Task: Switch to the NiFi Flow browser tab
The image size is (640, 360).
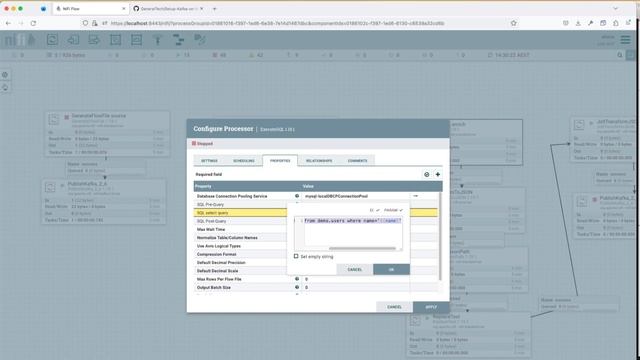Action: pos(90,9)
